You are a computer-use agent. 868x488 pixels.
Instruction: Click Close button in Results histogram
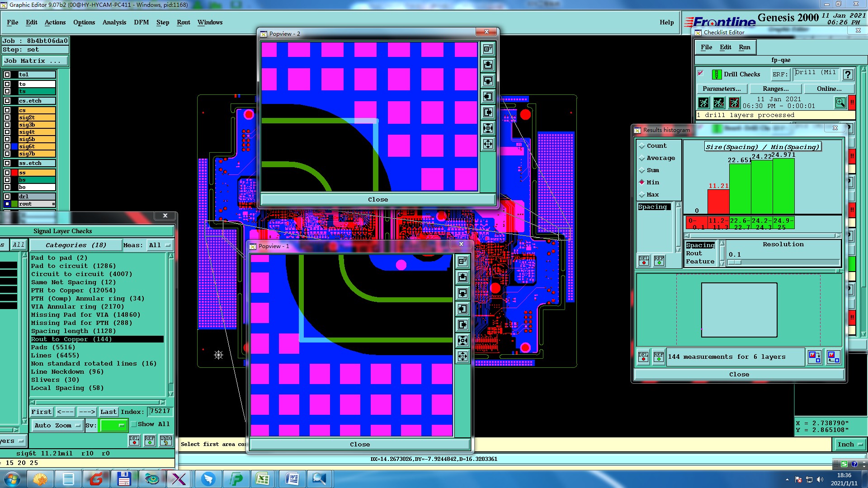click(x=739, y=375)
